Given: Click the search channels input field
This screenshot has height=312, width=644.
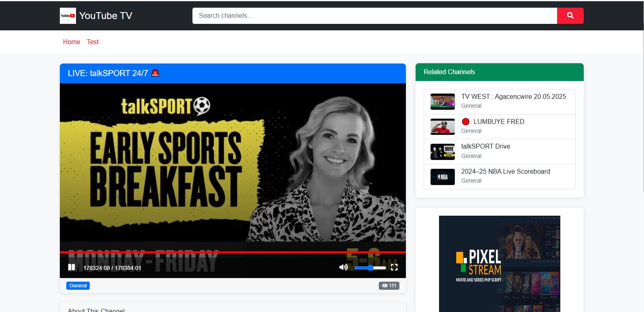Looking at the screenshot, I should click(x=375, y=16).
